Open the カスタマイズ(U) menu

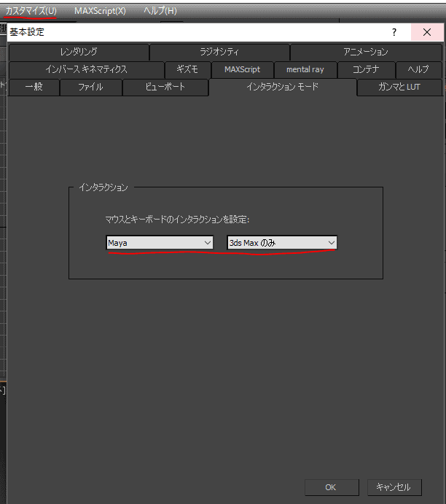tap(31, 11)
